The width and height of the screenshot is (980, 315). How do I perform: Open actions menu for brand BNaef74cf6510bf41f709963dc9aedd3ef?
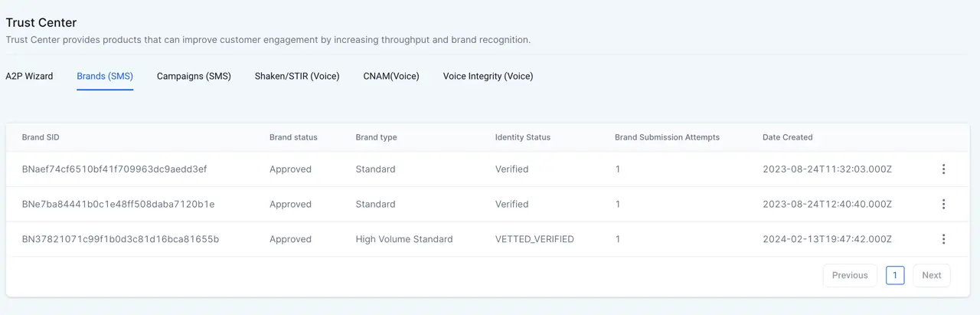[x=943, y=169]
